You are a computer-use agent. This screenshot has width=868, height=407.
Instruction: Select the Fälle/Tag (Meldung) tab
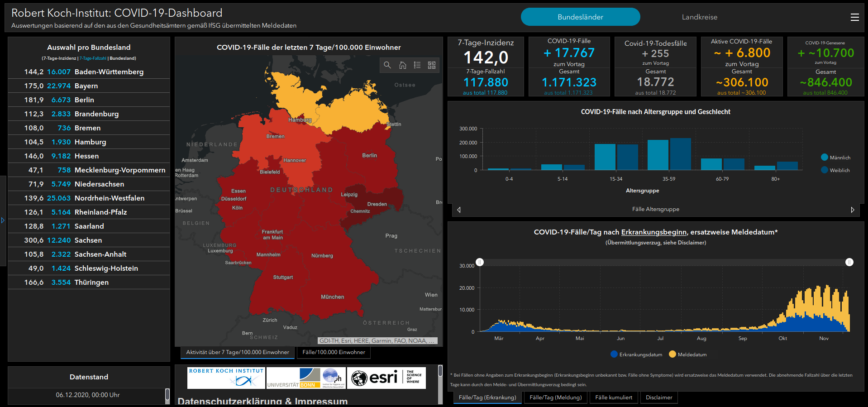coord(555,397)
